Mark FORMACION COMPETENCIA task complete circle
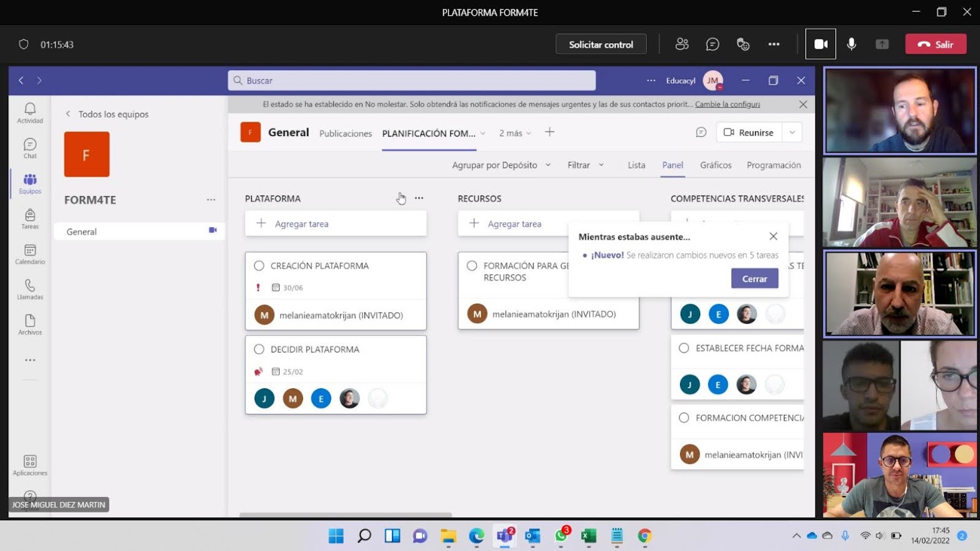Viewport: 980px width, 551px height. tap(684, 418)
